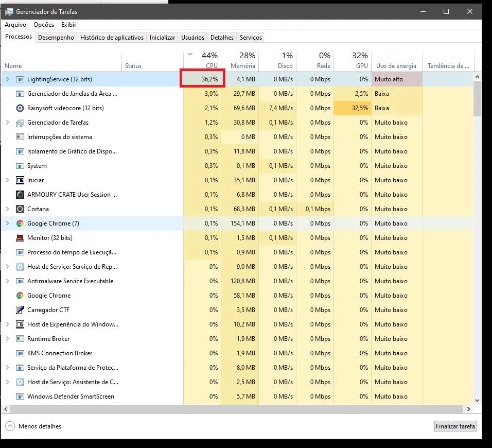This screenshot has height=448, width=492.
Task: Click the vertical scrollbar down arrow
Action: coord(477,400)
